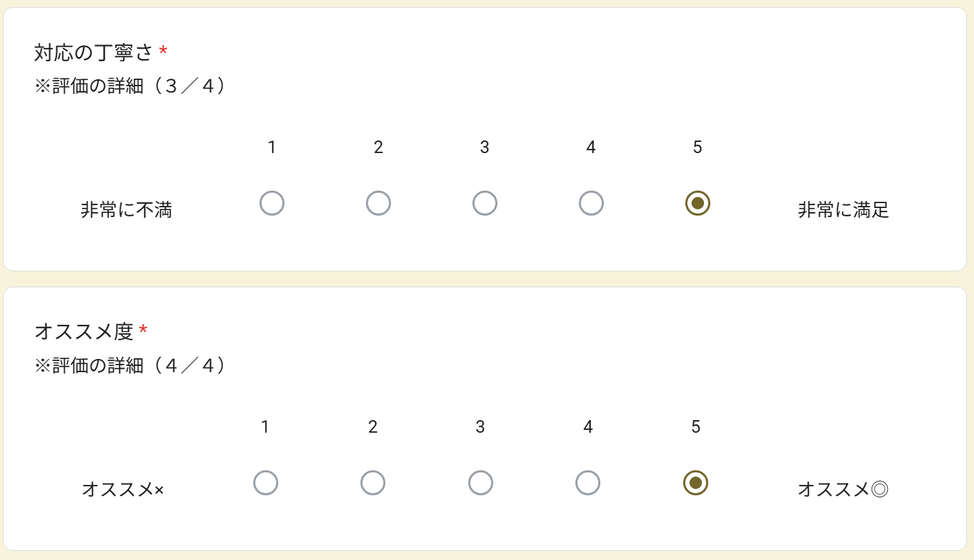Click selected radio 5 for オススメ度

click(696, 483)
